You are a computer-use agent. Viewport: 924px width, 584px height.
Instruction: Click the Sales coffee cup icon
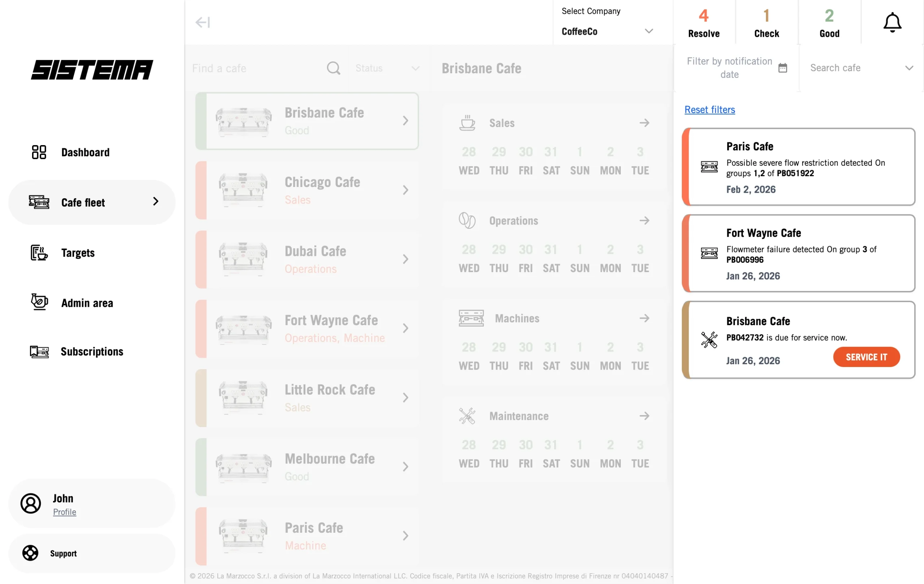(x=467, y=123)
